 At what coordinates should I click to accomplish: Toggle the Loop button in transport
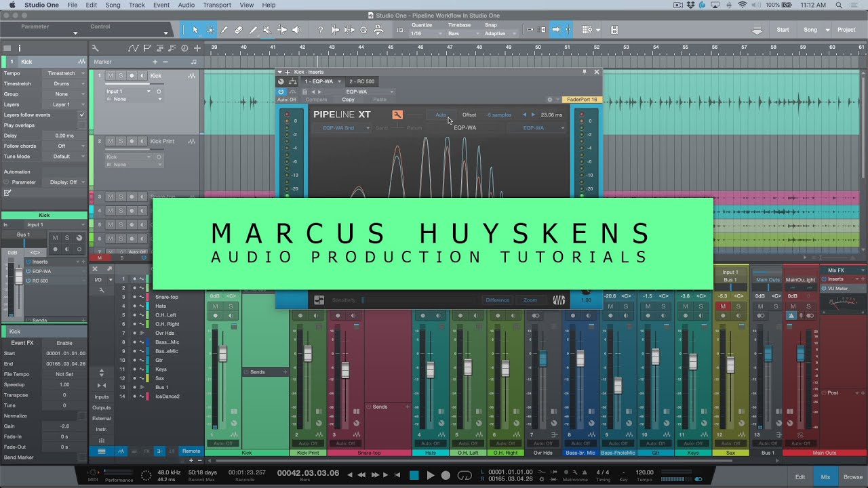tap(464, 475)
